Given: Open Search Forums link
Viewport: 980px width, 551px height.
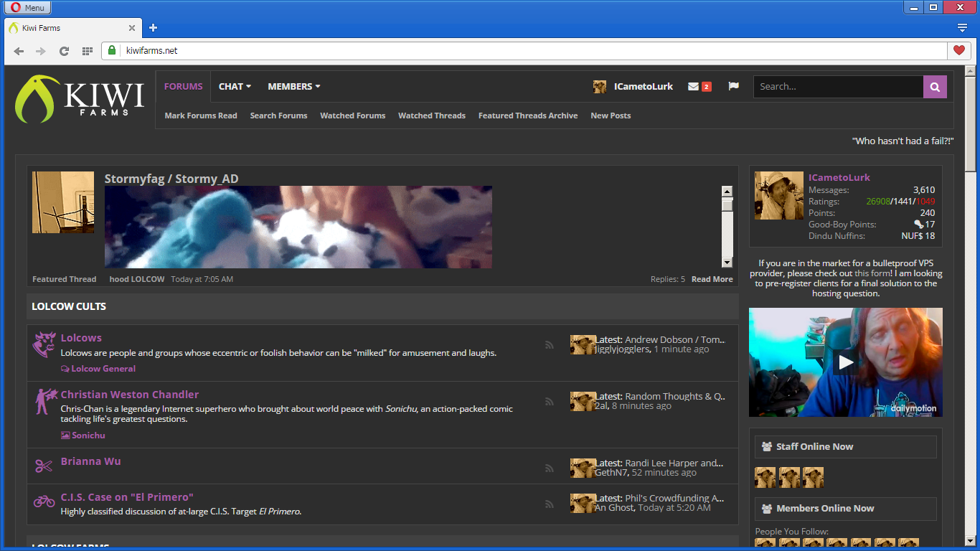Looking at the screenshot, I should pyautogui.click(x=278, y=116).
